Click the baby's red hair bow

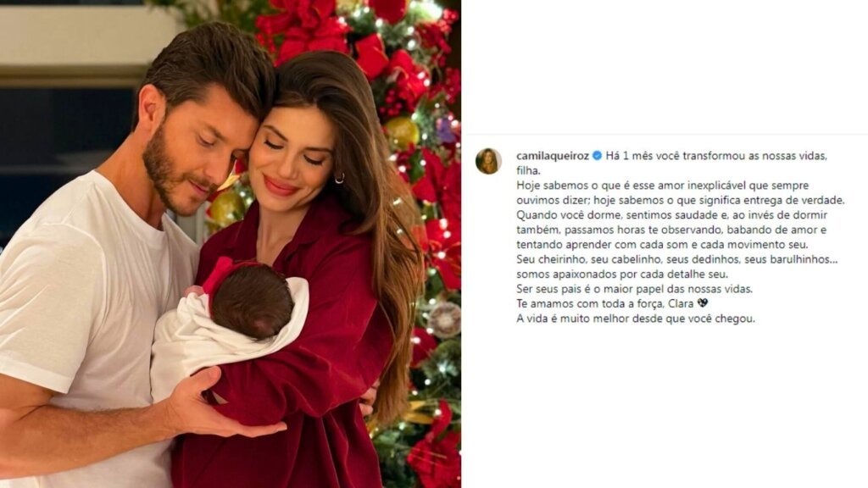coord(220,274)
